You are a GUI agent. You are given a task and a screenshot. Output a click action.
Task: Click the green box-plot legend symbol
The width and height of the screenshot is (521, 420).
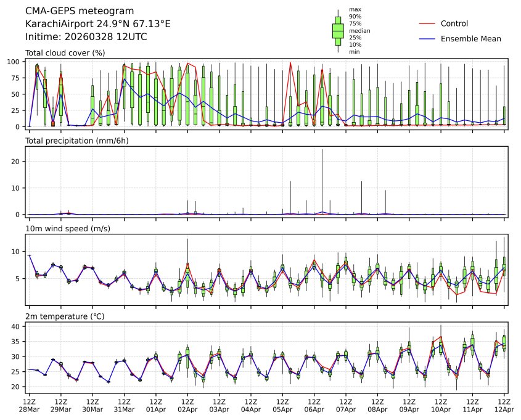pyautogui.click(x=338, y=31)
